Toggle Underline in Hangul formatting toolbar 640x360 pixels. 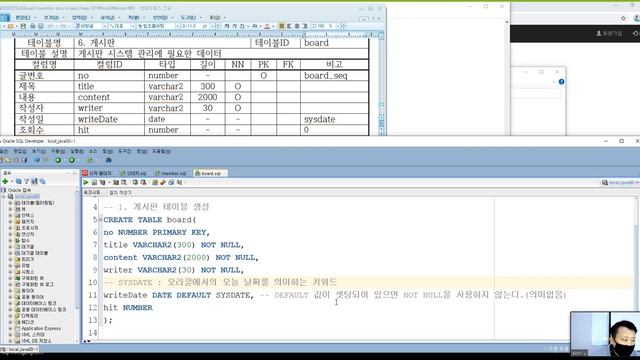pos(242,26)
